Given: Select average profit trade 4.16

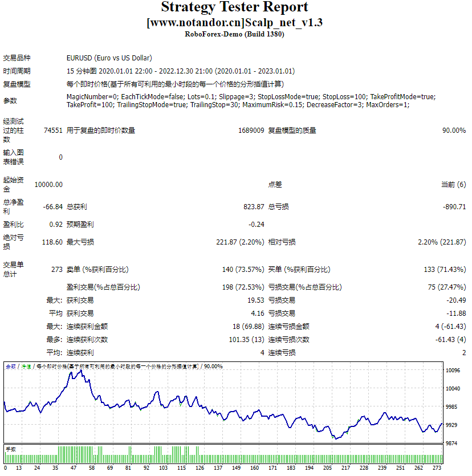Looking at the screenshot, I should [258, 314].
